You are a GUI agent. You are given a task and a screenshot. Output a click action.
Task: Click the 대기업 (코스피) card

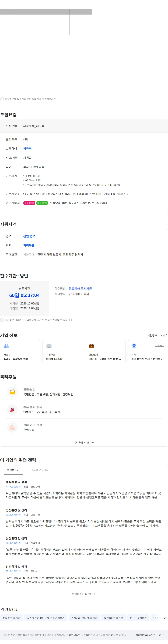pyautogui.click(x=63, y=352)
